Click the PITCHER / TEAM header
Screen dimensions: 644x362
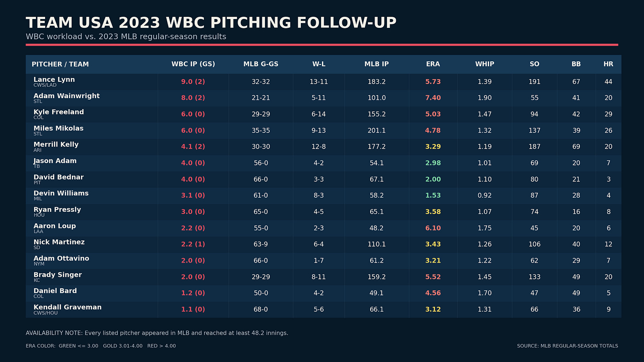[x=60, y=65]
